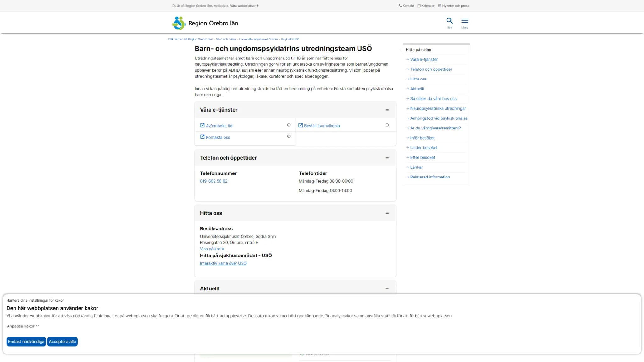
Task: Open Visa på karta link
Action: tap(212, 249)
